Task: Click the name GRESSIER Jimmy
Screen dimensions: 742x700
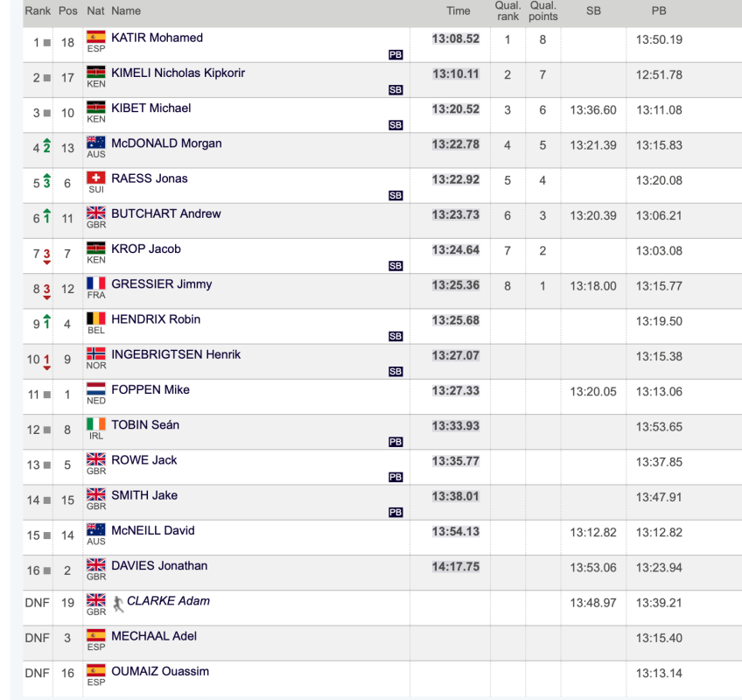Action: (x=161, y=284)
